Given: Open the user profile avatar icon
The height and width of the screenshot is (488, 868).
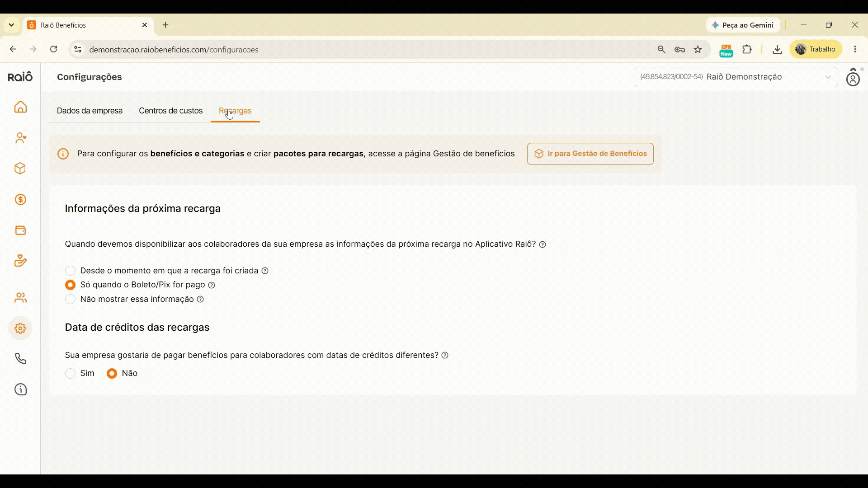Looking at the screenshot, I should (x=853, y=77).
